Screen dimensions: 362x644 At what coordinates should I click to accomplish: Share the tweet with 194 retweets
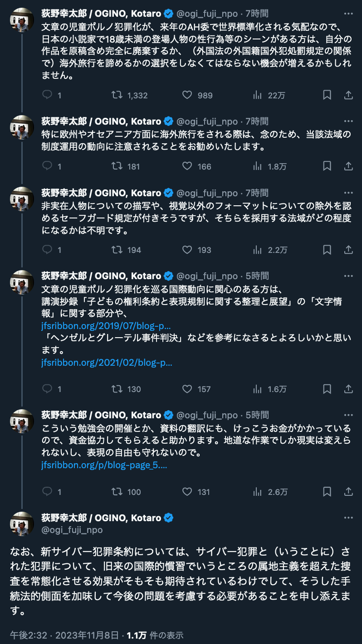(x=348, y=250)
